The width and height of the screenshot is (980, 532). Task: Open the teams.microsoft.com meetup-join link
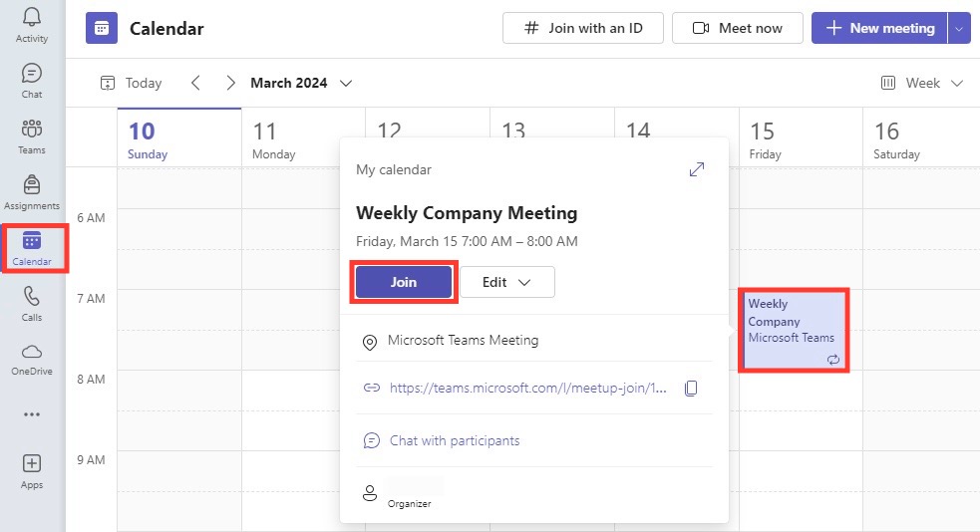[x=528, y=388]
